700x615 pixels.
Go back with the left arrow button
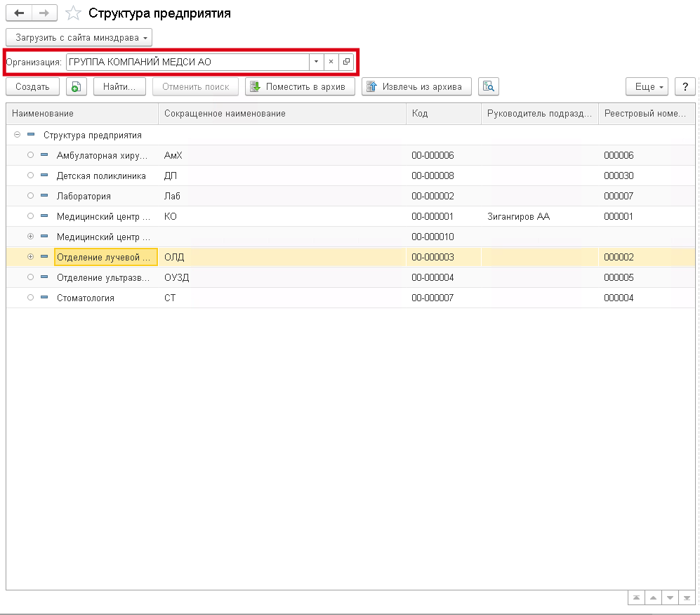(19, 13)
